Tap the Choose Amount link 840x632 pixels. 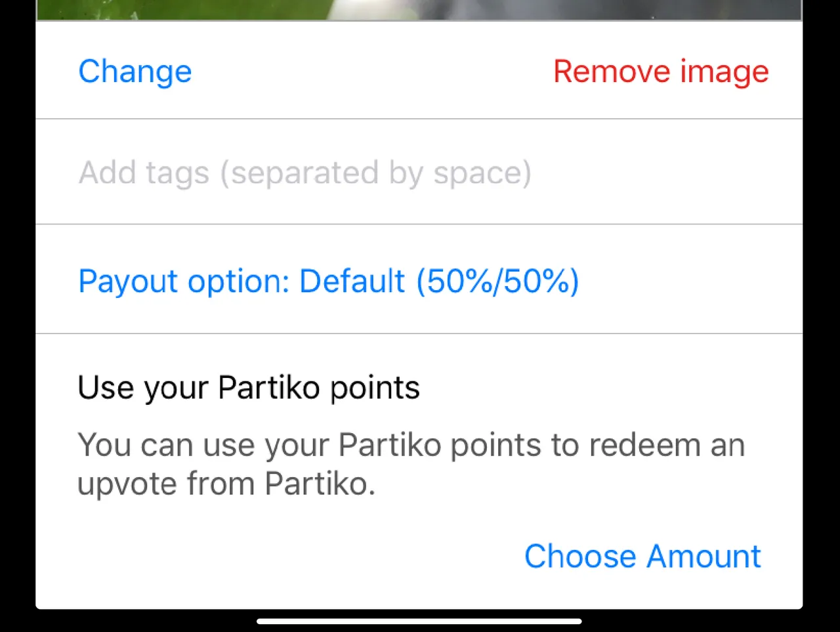(642, 557)
